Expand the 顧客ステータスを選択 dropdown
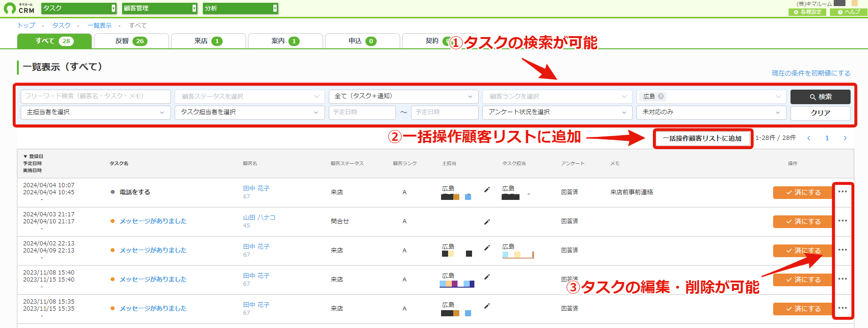 pos(250,96)
